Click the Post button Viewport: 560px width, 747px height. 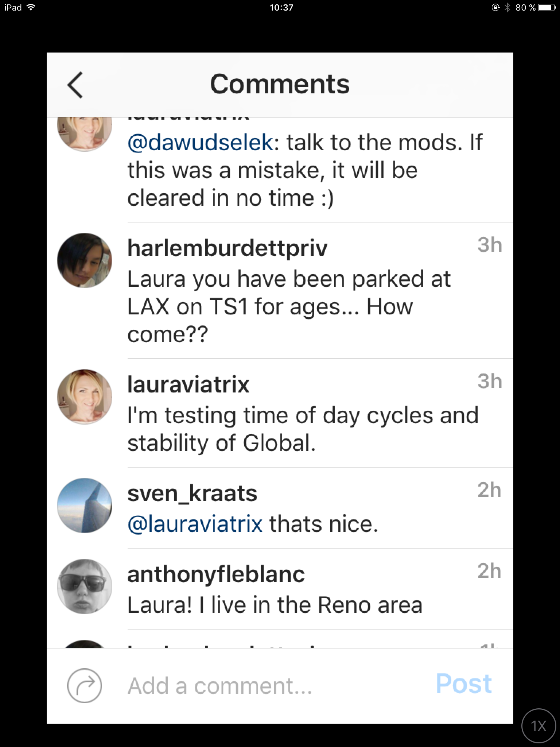pos(464,684)
